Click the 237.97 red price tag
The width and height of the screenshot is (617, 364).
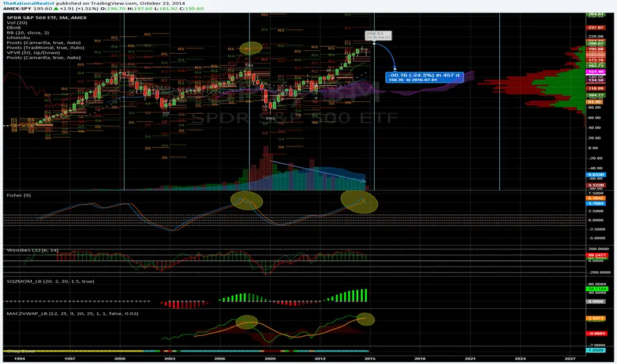(596, 28)
